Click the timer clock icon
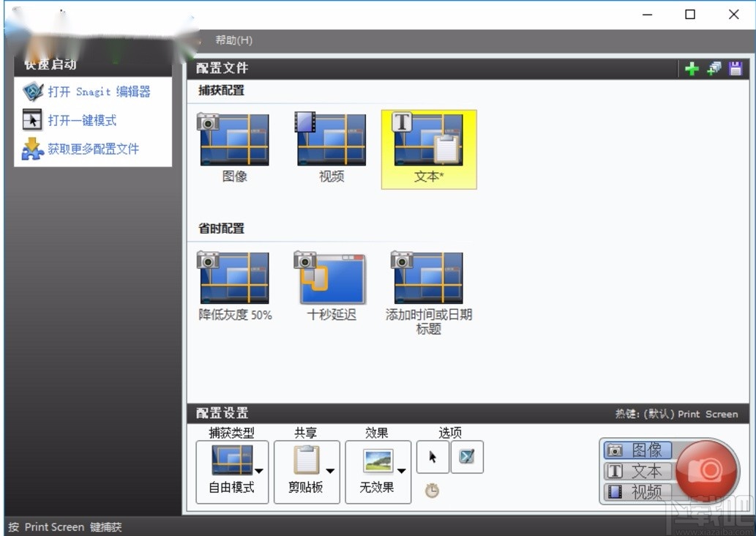 [x=432, y=491]
